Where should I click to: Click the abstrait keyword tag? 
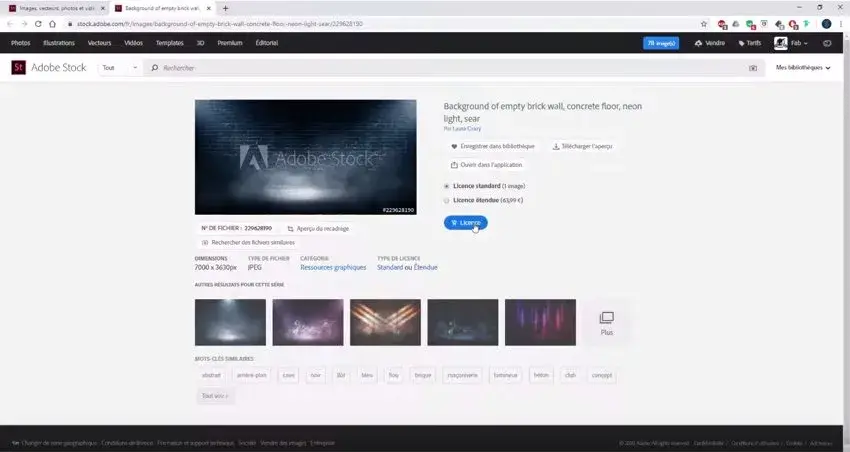click(211, 375)
